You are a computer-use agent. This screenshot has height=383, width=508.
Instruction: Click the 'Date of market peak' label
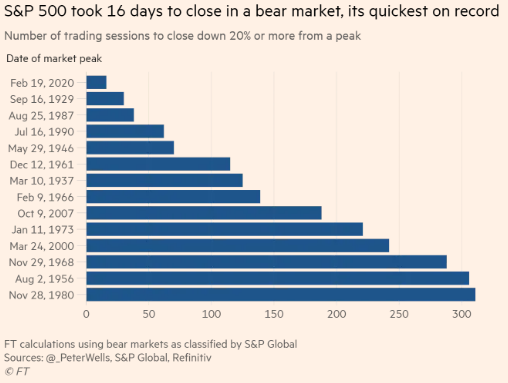tap(54, 59)
